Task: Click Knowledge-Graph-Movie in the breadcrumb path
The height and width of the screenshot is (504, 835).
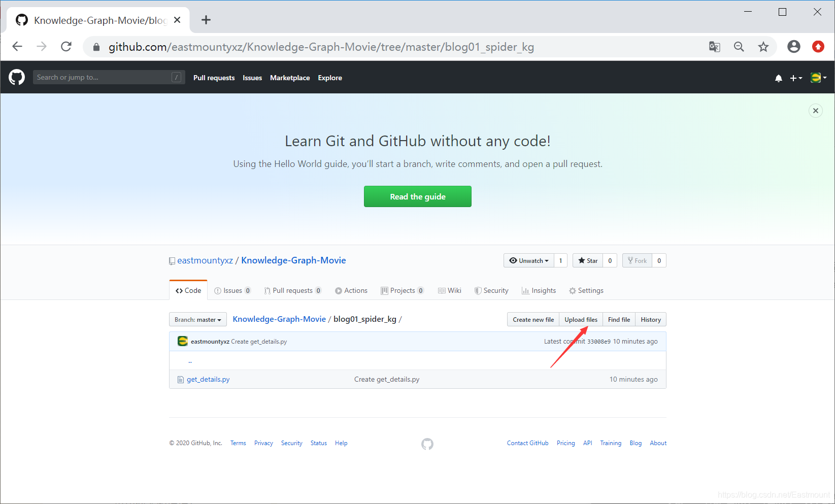Action: click(279, 319)
